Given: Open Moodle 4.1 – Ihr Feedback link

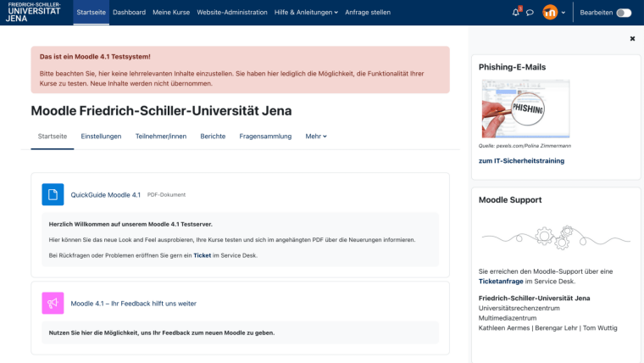Looking at the screenshot, I should click(x=134, y=304).
